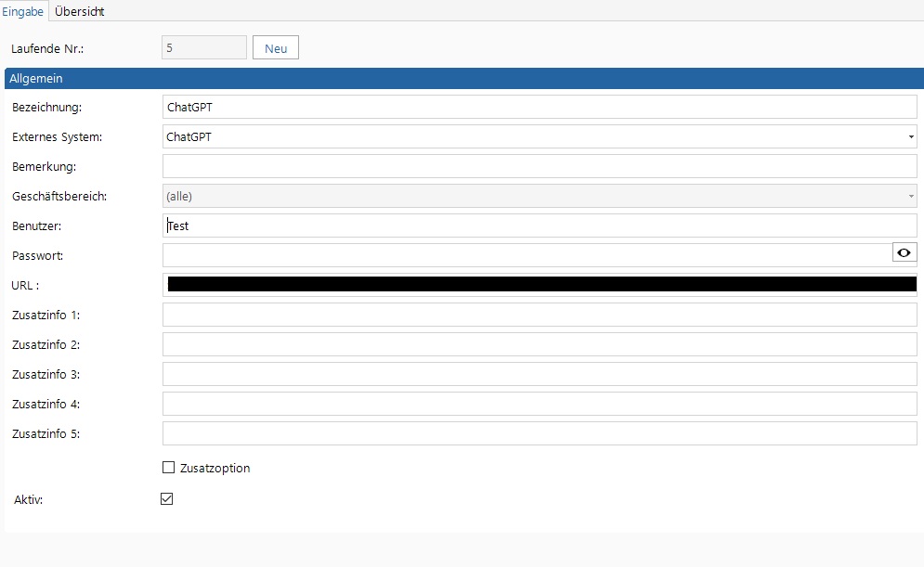
Task: Open the Externes System dropdown arrow
Action: [910, 137]
